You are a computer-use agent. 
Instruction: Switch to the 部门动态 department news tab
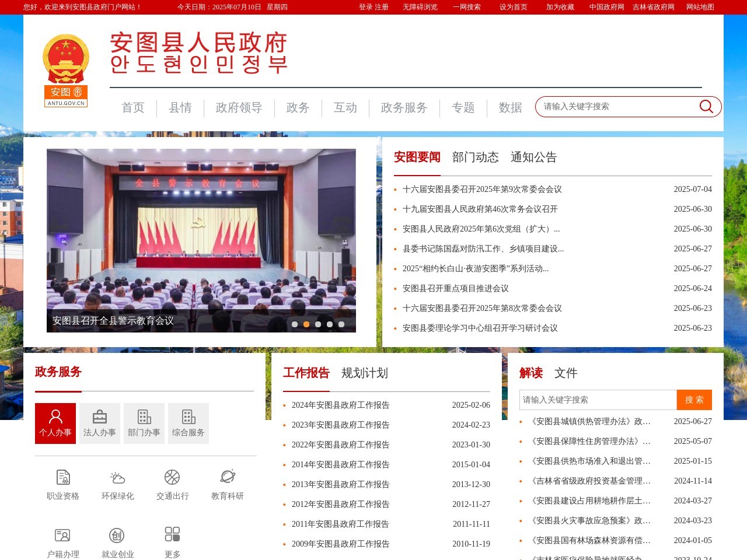click(476, 157)
